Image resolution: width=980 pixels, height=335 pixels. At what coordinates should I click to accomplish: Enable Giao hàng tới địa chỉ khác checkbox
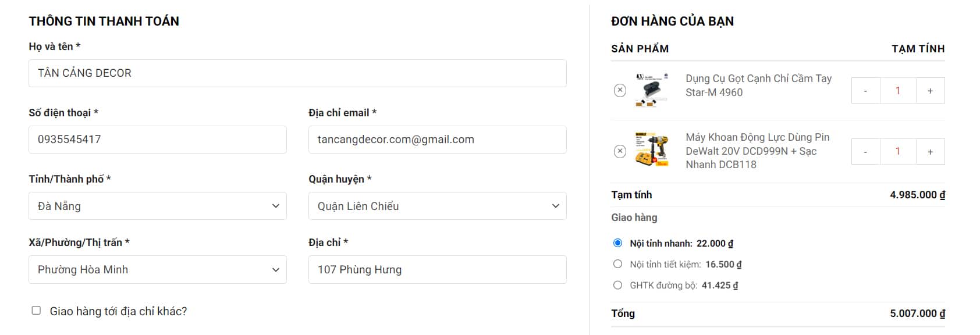36,311
